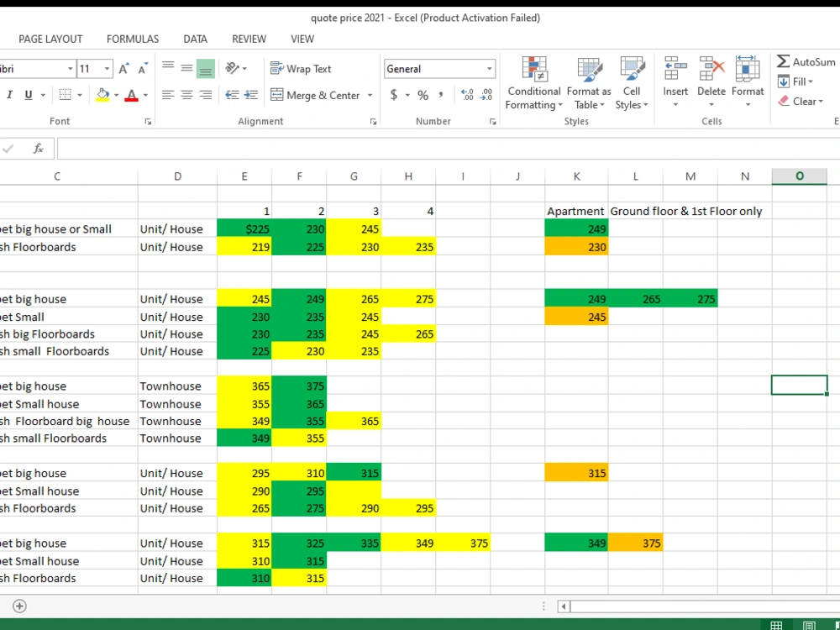Select the 'Apartment' cell
Viewport: 840px width, 630px height.
point(576,211)
